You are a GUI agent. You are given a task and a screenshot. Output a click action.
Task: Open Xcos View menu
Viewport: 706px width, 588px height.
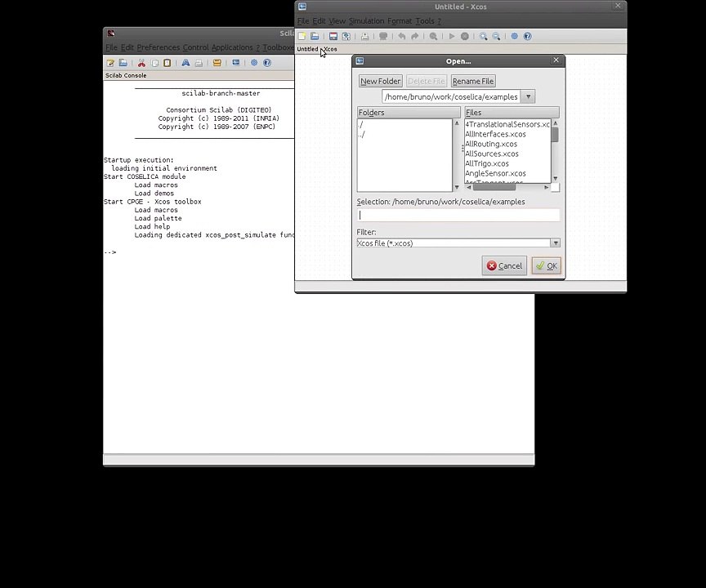pyautogui.click(x=337, y=21)
